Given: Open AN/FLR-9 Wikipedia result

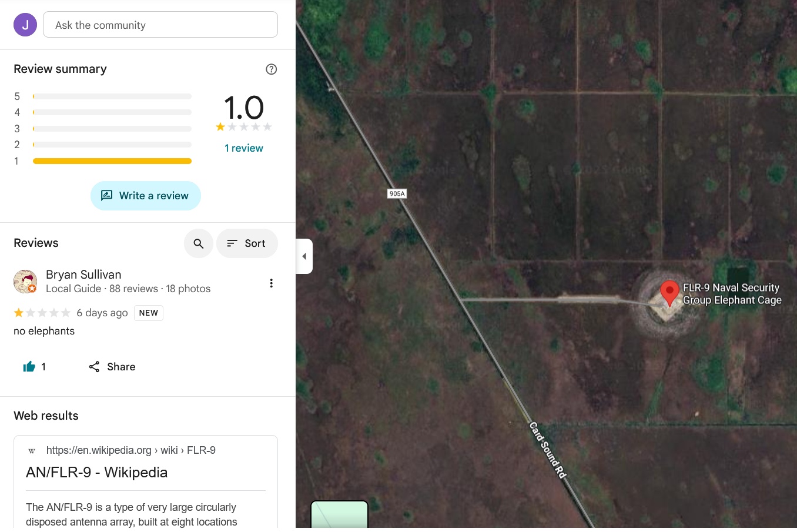Looking at the screenshot, I should click(96, 473).
